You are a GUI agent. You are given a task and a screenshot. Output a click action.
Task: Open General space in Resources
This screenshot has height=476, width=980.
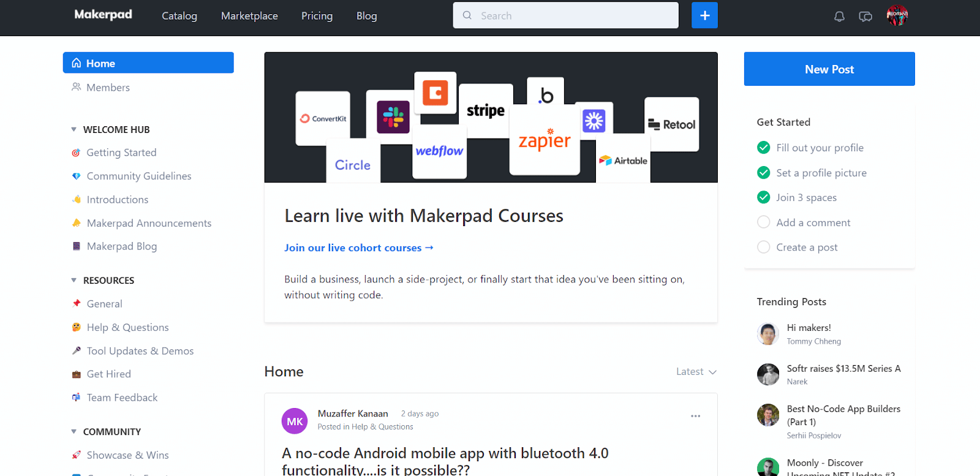pos(105,304)
